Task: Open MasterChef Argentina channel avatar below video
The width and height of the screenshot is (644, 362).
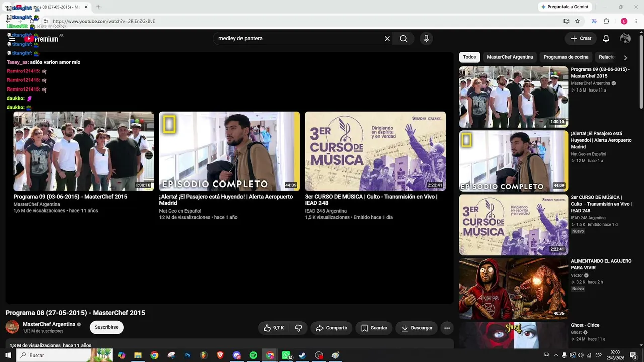Action: point(12,327)
